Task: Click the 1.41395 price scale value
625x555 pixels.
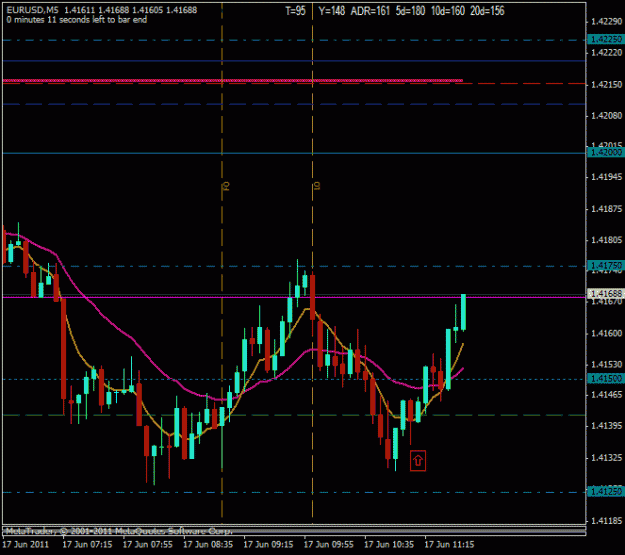Action: (x=606, y=426)
